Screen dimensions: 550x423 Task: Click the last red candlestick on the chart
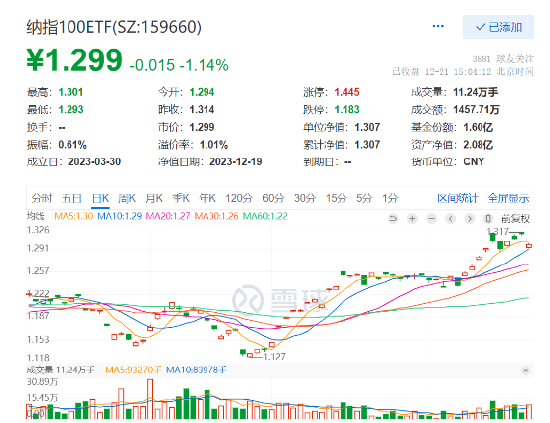(x=529, y=246)
